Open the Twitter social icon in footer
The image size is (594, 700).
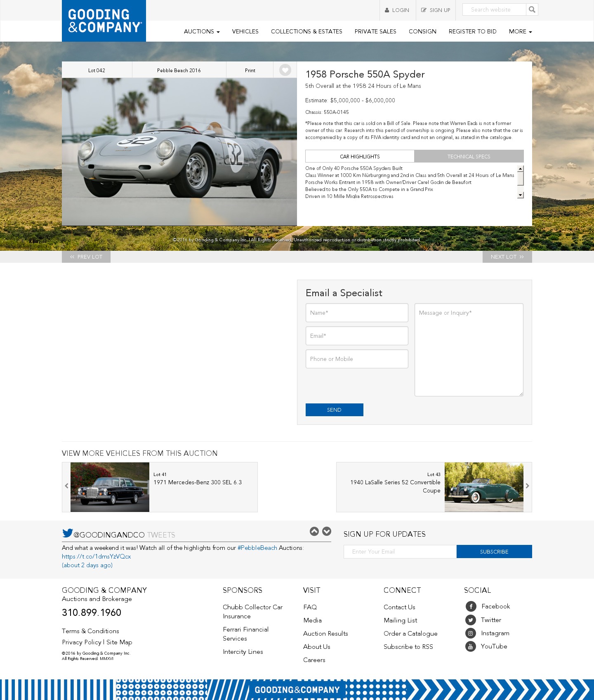tap(471, 620)
